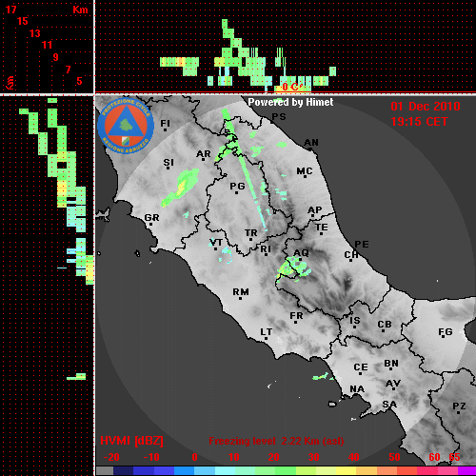Click the 17 km altitude label
Screen dimensions: 476x476
[x=10, y=10]
